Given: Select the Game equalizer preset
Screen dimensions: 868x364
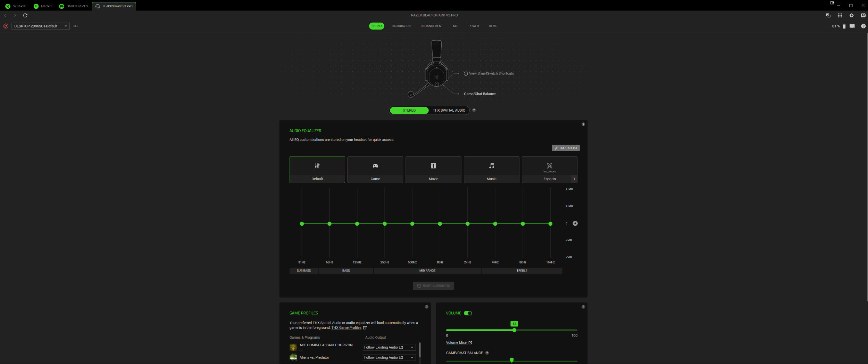Looking at the screenshot, I should point(375,170).
